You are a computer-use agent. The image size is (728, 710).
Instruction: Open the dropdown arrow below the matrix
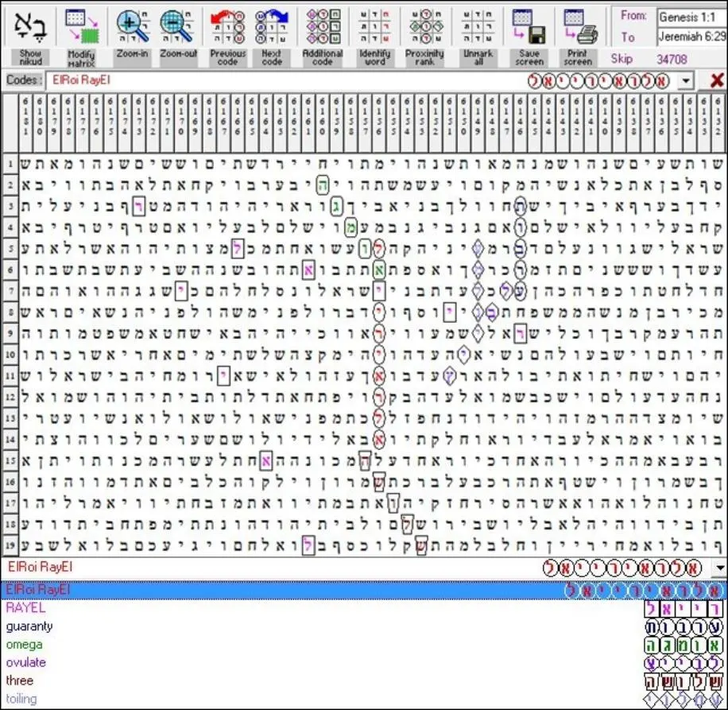720,568
